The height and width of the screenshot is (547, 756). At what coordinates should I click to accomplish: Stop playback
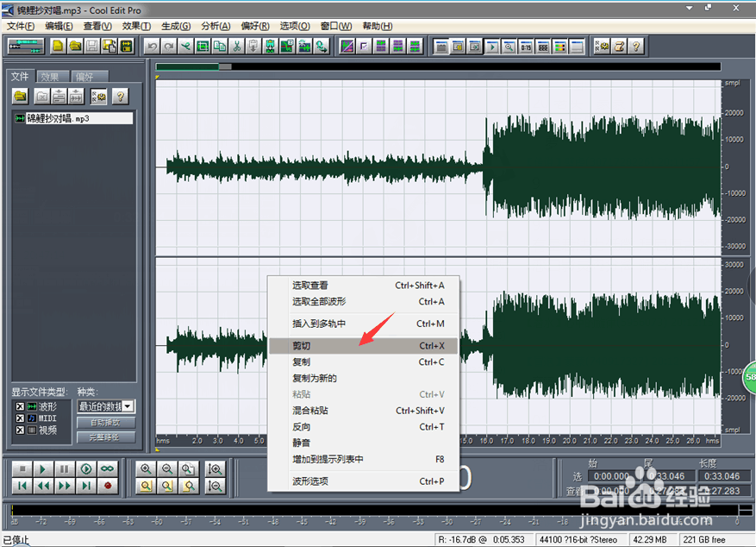click(x=22, y=468)
